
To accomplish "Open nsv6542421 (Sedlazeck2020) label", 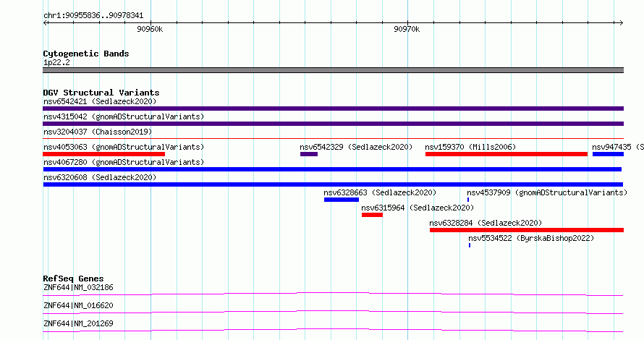I will click(100, 101).
